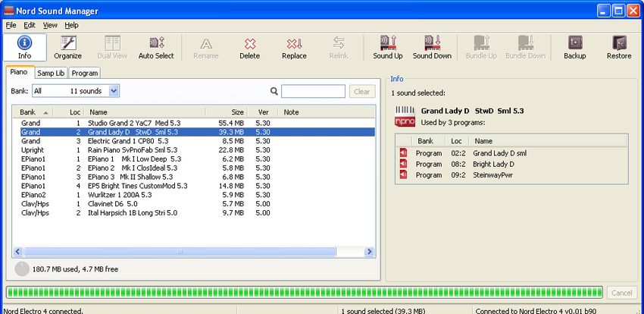Open the Restore tool
Screen dimensions: 644x314
(619, 47)
